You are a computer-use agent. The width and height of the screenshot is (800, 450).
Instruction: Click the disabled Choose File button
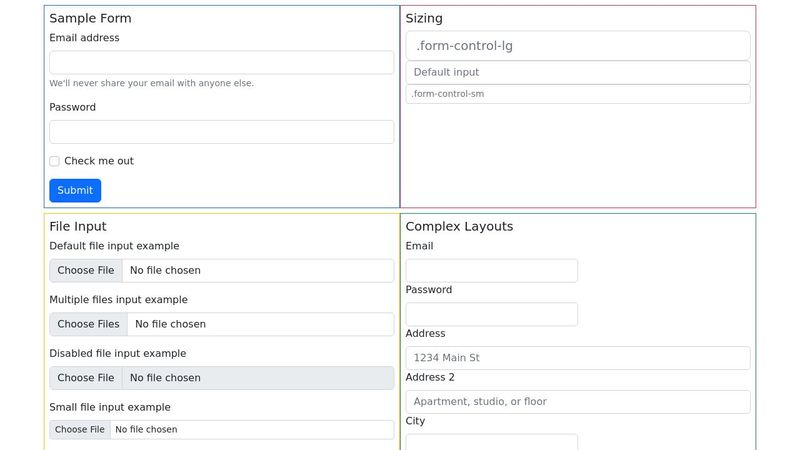[x=86, y=378]
